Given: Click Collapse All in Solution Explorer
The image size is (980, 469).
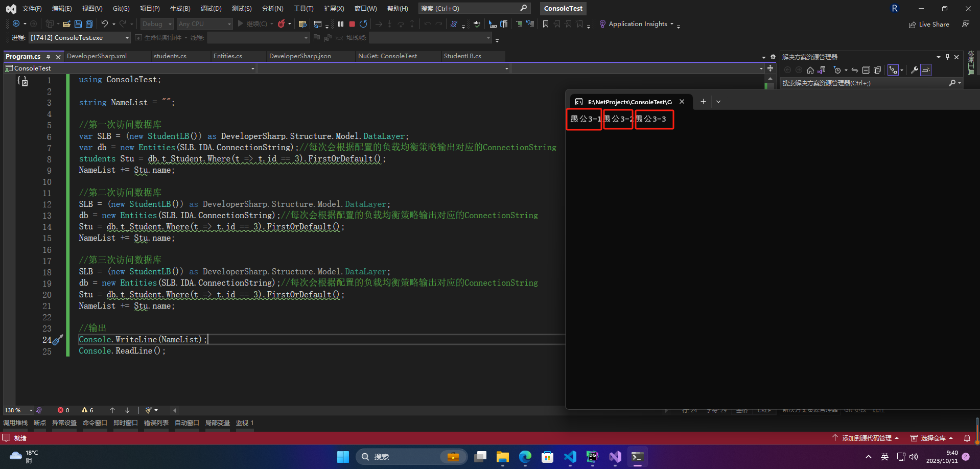Looking at the screenshot, I should coord(866,70).
